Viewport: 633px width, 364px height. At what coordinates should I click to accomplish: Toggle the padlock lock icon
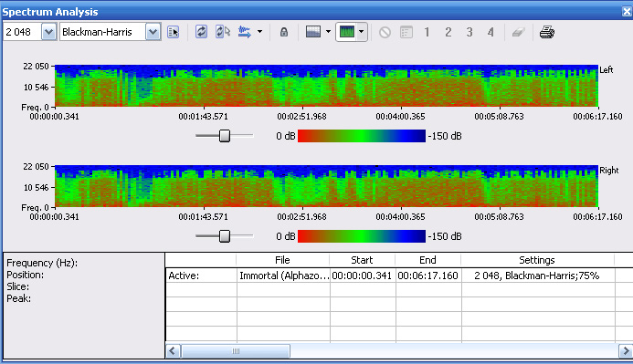284,32
